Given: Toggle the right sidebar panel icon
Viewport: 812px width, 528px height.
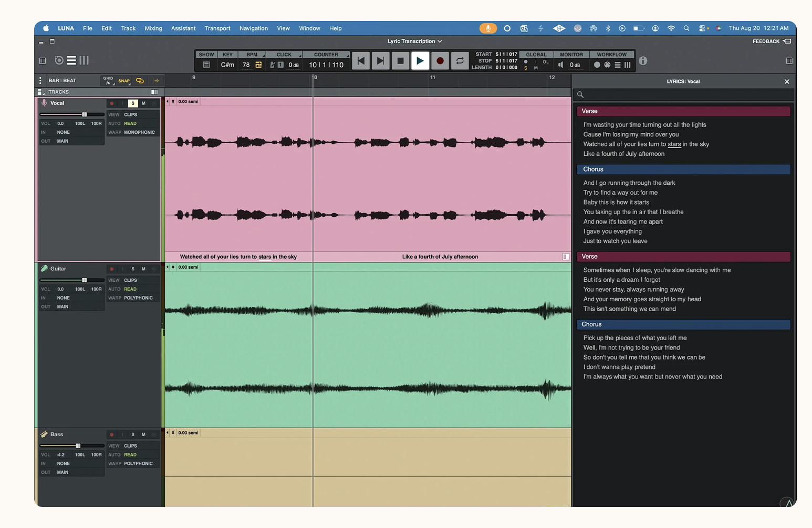Looking at the screenshot, I should (789, 60).
